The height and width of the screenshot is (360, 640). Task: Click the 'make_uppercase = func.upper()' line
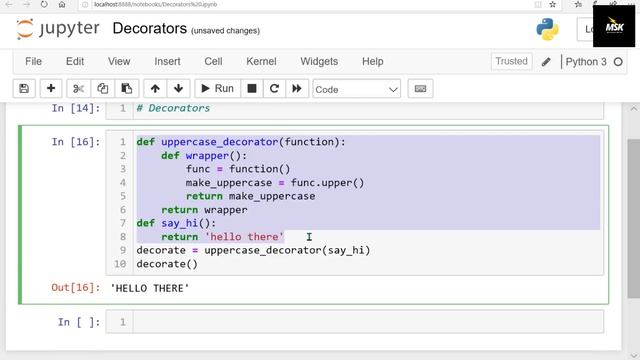pyautogui.click(x=275, y=182)
